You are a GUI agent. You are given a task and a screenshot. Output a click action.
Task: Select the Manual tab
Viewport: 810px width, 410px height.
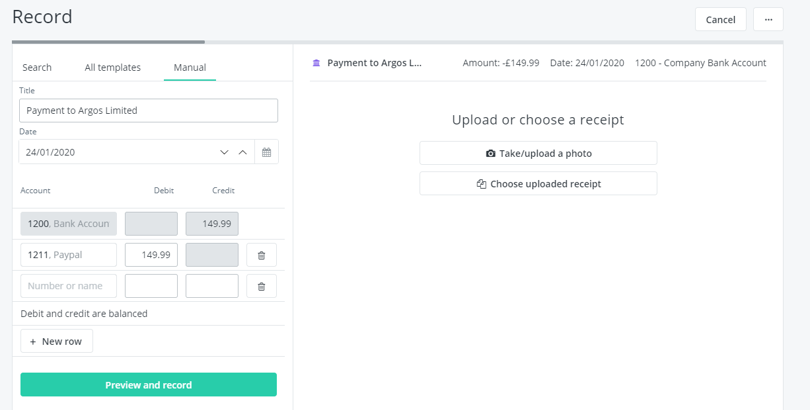190,68
